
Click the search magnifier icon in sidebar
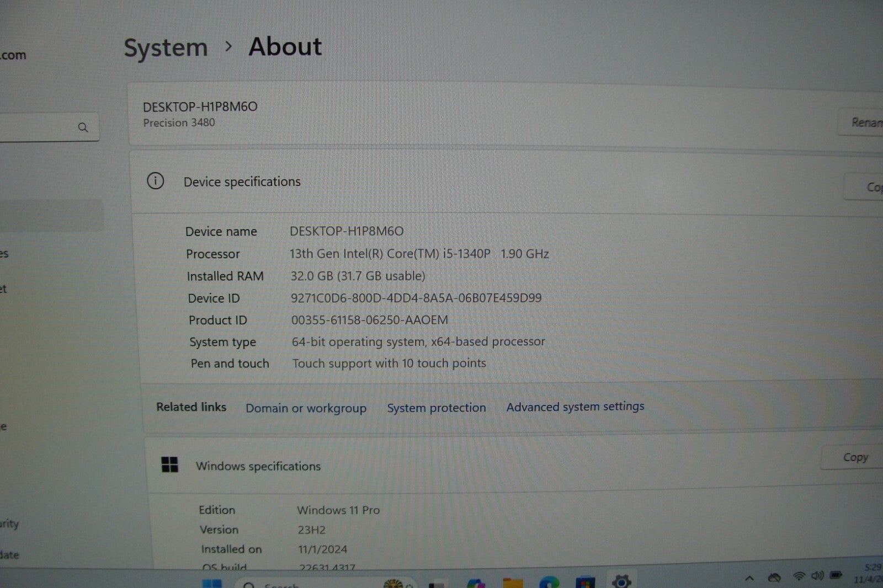(x=83, y=127)
